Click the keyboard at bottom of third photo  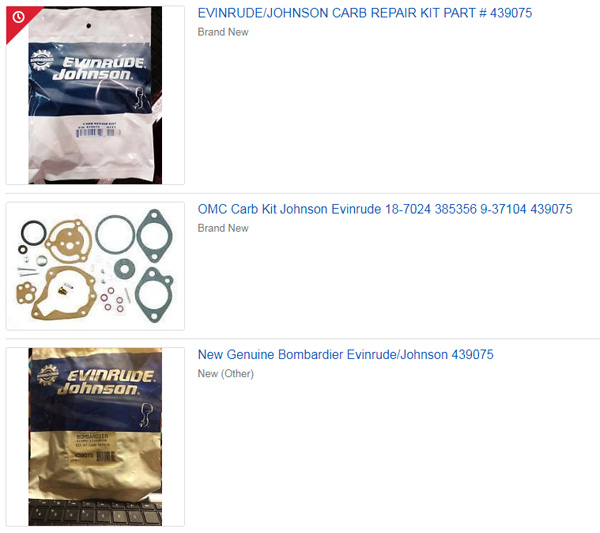(95, 513)
